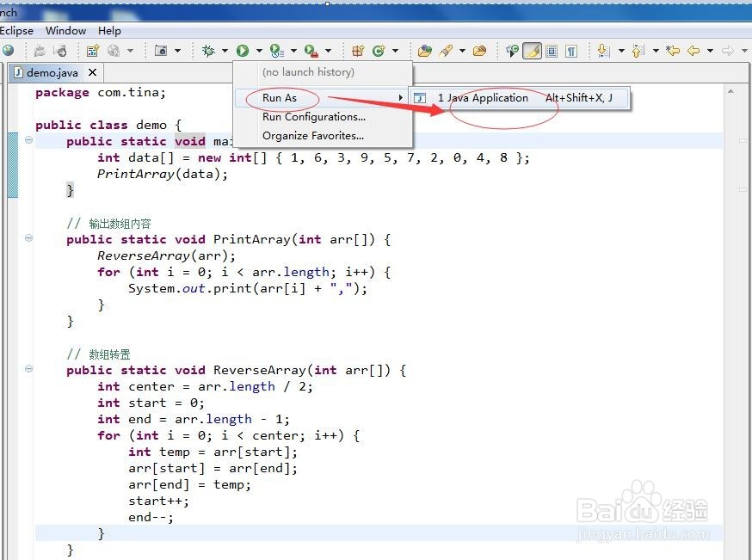Click the new dynamic web project toolbar icon

click(x=92, y=51)
